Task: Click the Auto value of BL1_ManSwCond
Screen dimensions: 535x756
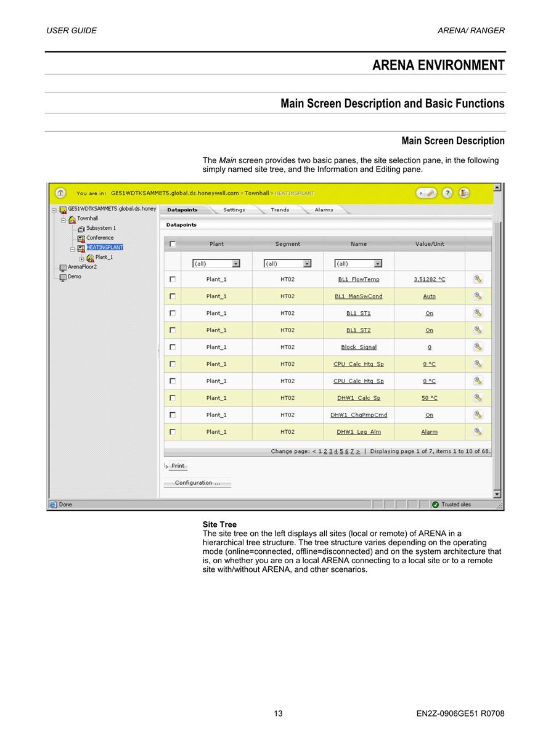Action: [430, 296]
